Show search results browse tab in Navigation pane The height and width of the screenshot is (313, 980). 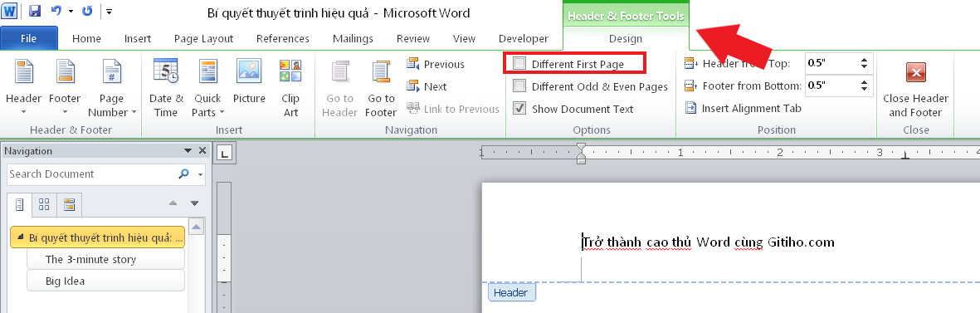[69, 204]
